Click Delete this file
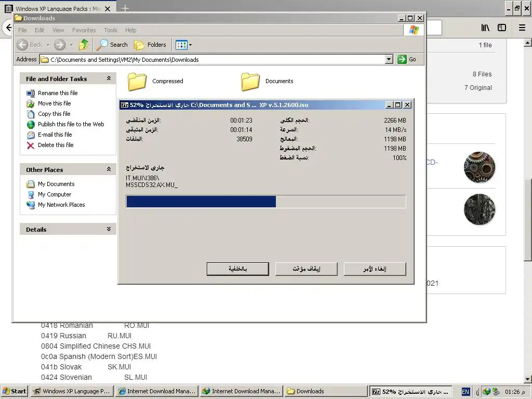This screenshot has height=399, width=532. 56,145
